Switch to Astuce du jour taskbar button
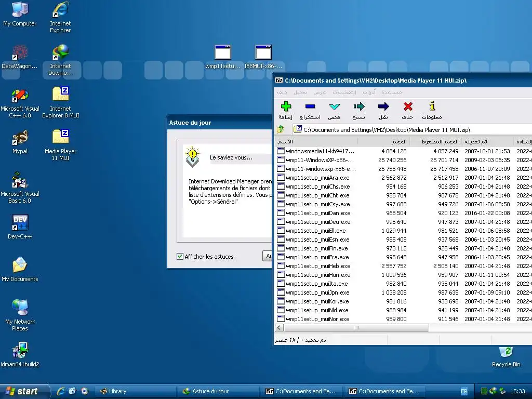This screenshot has height=399, width=532. [x=218, y=391]
